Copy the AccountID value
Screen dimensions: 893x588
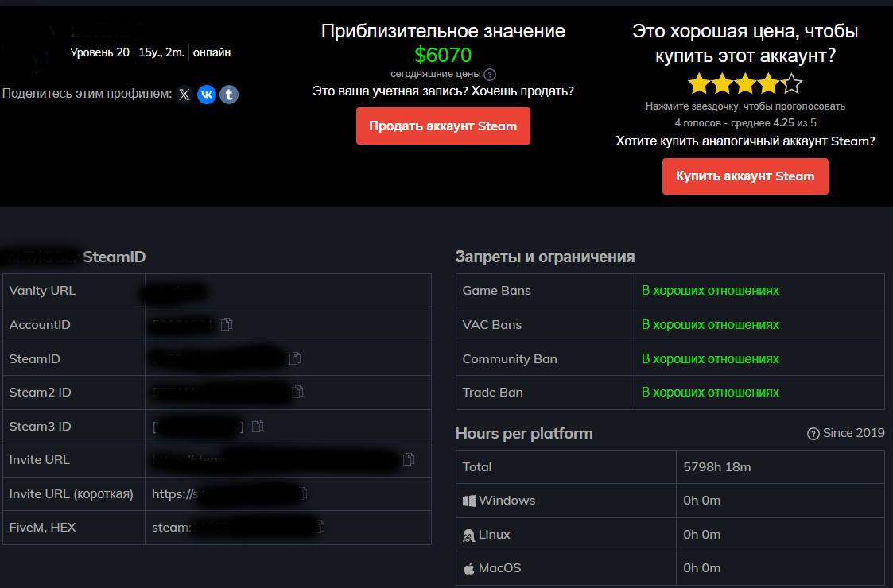227,324
